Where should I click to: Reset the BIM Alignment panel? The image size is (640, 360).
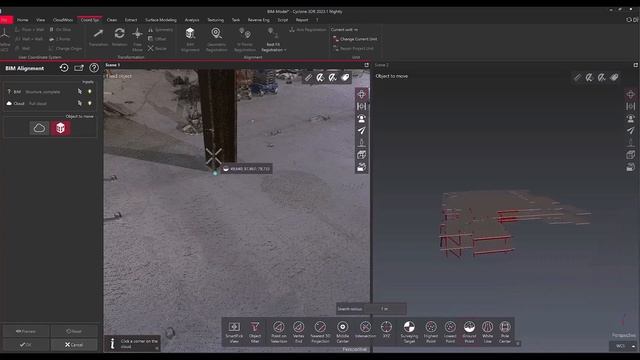(64, 68)
